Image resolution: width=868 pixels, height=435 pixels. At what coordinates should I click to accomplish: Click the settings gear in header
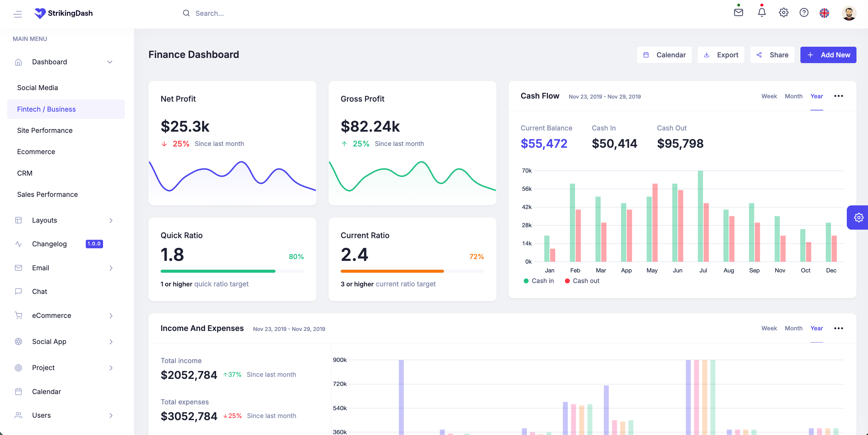pyautogui.click(x=783, y=13)
